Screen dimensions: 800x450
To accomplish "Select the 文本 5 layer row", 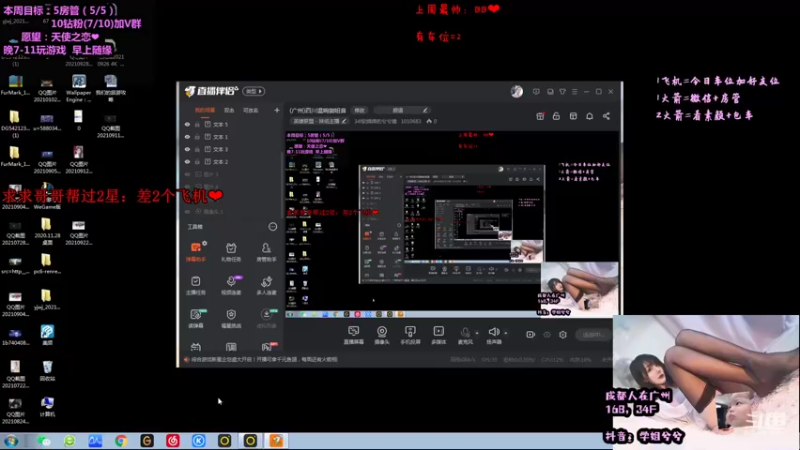I will click(230, 124).
